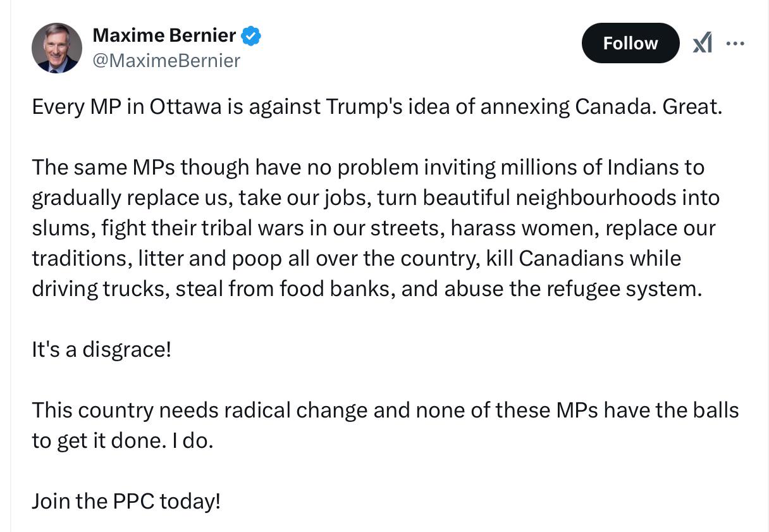Click the line "to get it done. I do."
Screen dimensions: 769x532
click(x=123, y=440)
